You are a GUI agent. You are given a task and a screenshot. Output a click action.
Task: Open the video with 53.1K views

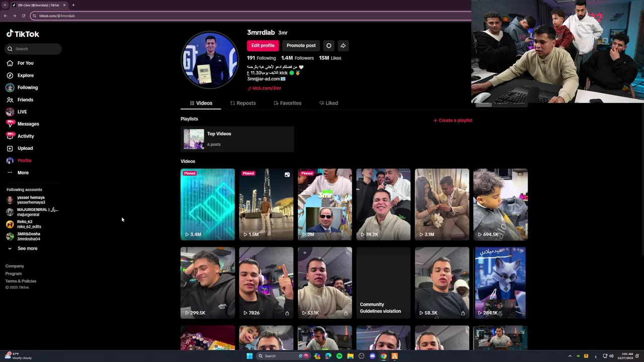click(325, 283)
